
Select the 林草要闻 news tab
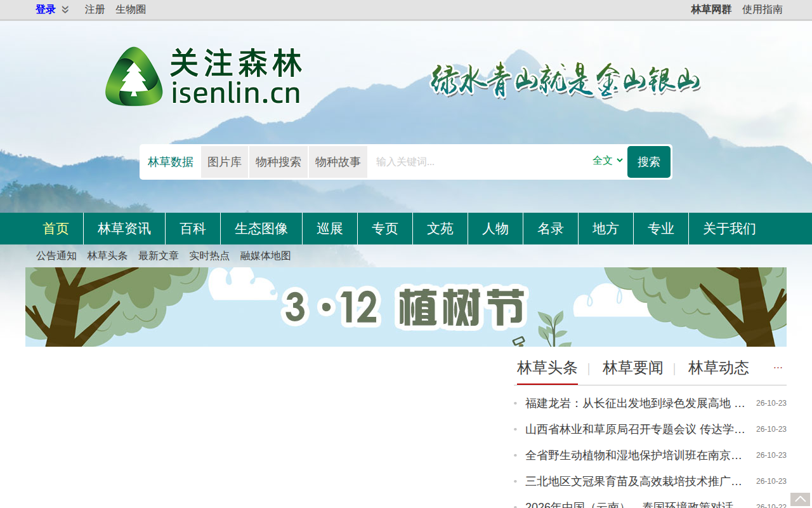click(x=633, y=368)
